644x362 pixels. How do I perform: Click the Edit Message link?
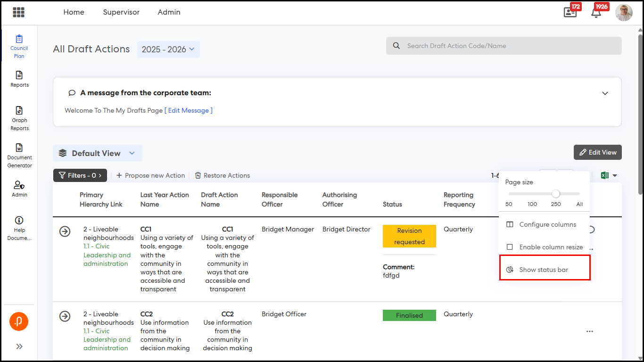[x=189, y=110]
